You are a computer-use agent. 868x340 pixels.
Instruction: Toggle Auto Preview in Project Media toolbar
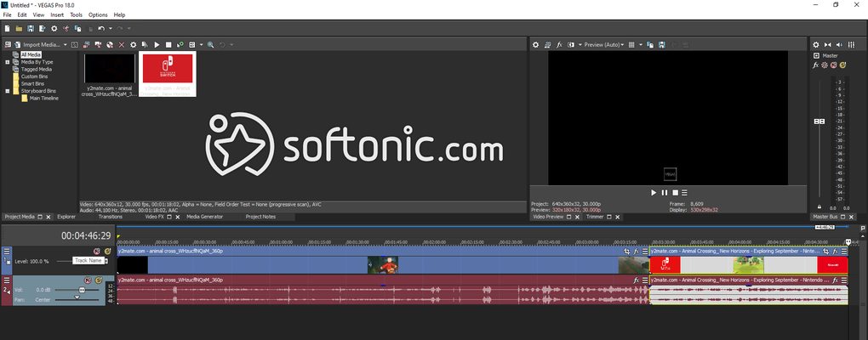180,45
